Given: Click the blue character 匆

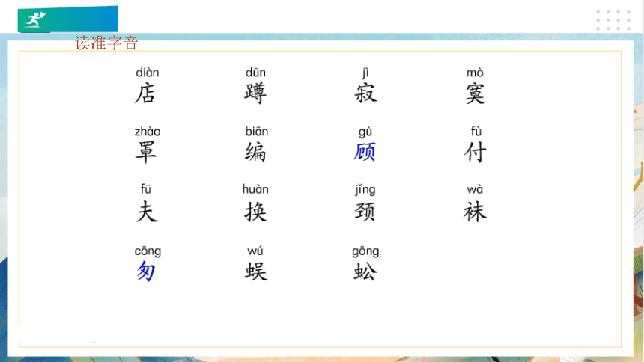Looking at the screenshot, I should [146, 271].
